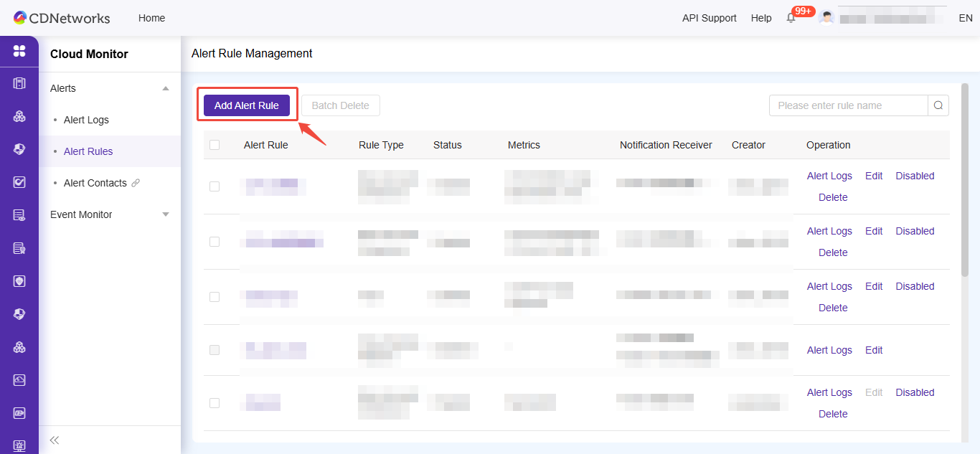
Task: Open the checkmark icon in purple sidebar
Action: [x=19, y=182]
